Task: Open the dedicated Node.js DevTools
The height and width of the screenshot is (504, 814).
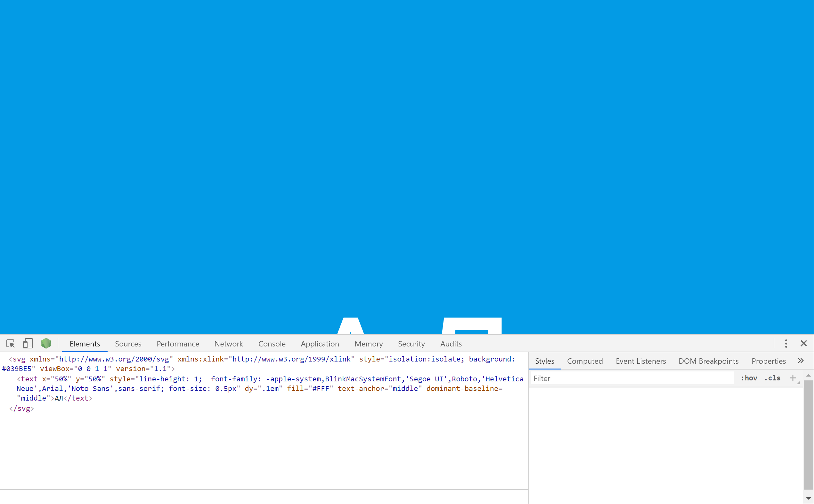Action: pyautogui.click(x=46, y=343)
